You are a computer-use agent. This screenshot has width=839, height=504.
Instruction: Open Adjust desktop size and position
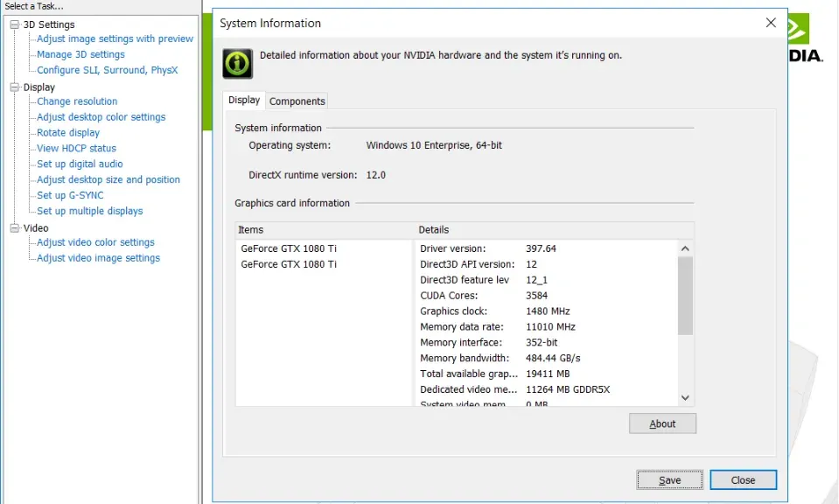click(x=108, y=179)
